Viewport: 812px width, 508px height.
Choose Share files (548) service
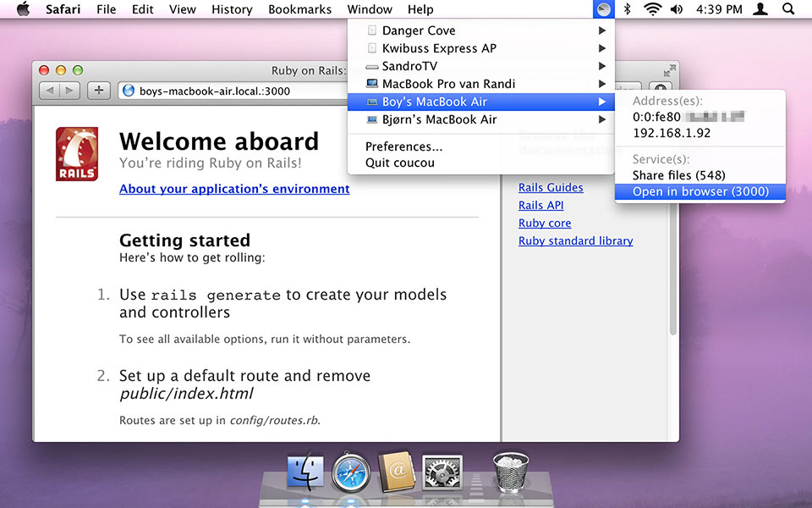[x=700, y=175]
